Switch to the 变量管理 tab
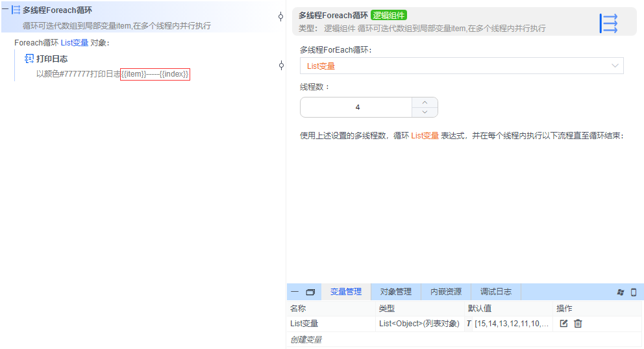The image size is (644, 349). coord(346,292)
